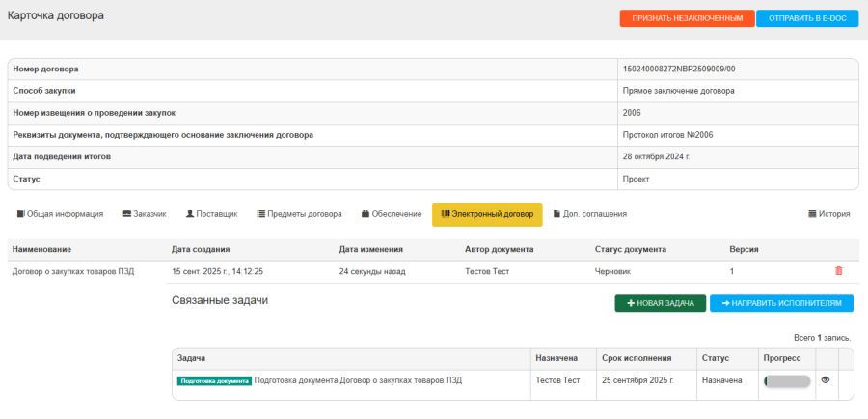This screenshot has height=419, width=868.
Task: Click the task progress bar
Action: point(786,381)
